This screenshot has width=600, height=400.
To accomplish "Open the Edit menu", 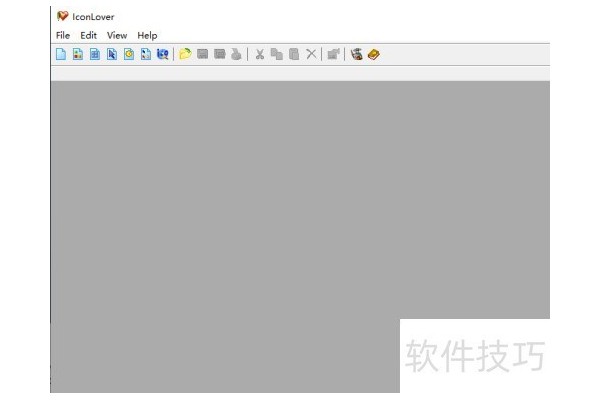I will (x=88, y=36).
